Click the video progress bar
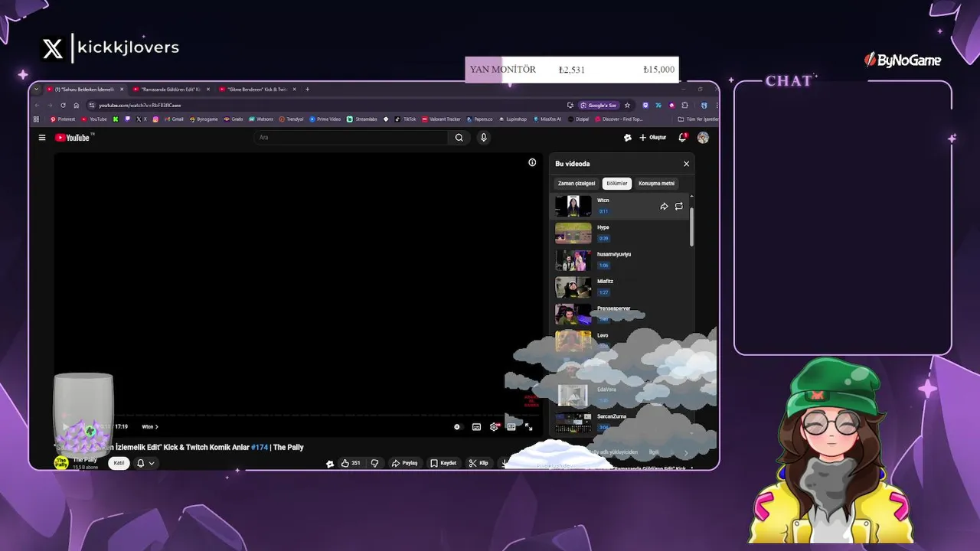The width and height of the screenshot is (980, 551). (298, 416)
